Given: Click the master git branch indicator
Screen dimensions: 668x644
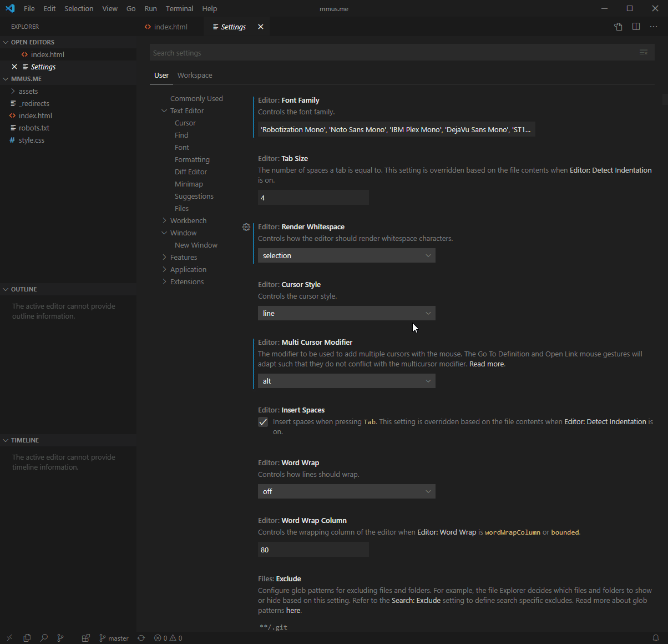Looking at the screenshot, I should (114, 638).
